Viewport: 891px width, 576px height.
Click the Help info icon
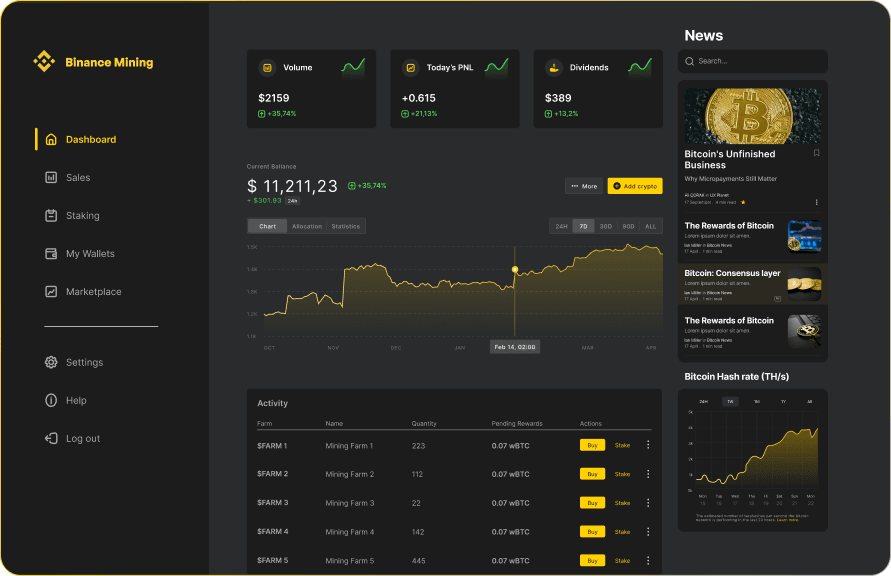[x=51, y=400]
